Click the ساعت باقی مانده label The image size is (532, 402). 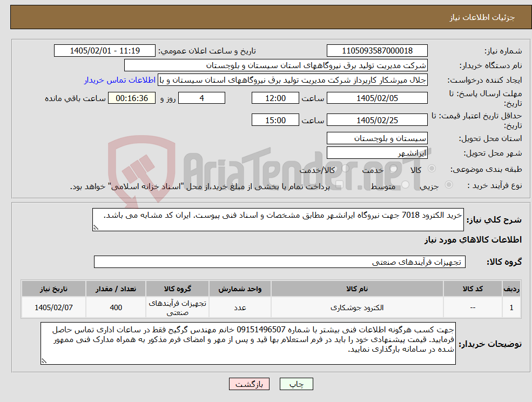75,98
